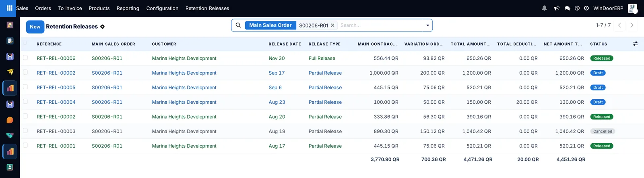Screen dimensions: 644x178
Task: Select the RET-REL-00001 row checkbox
Action: coord(25,145)
